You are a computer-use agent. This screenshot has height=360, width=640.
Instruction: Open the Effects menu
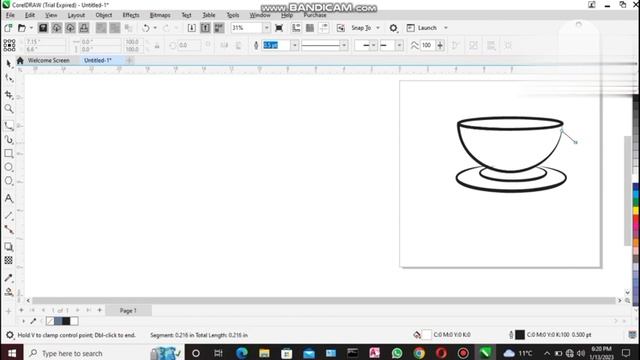coord(131,15)
